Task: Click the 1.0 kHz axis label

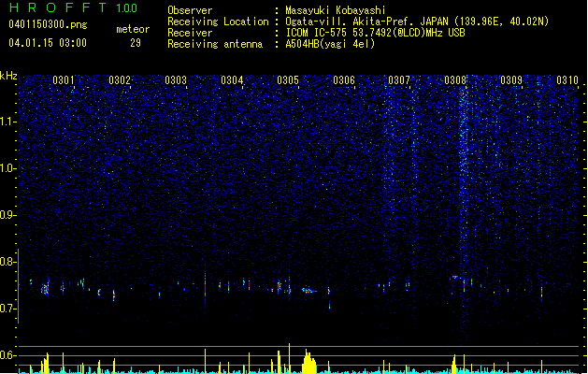Action: pyautogui.click(x=8, y=169)
